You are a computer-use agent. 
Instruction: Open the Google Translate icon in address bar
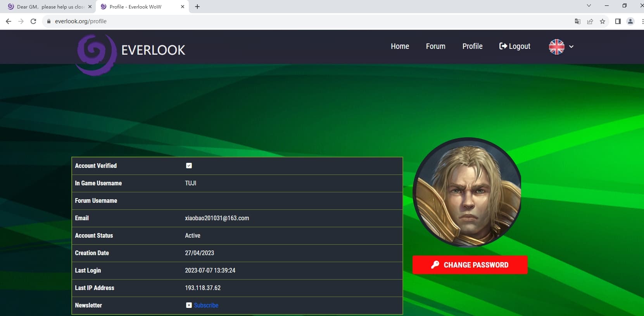[578, 21]
